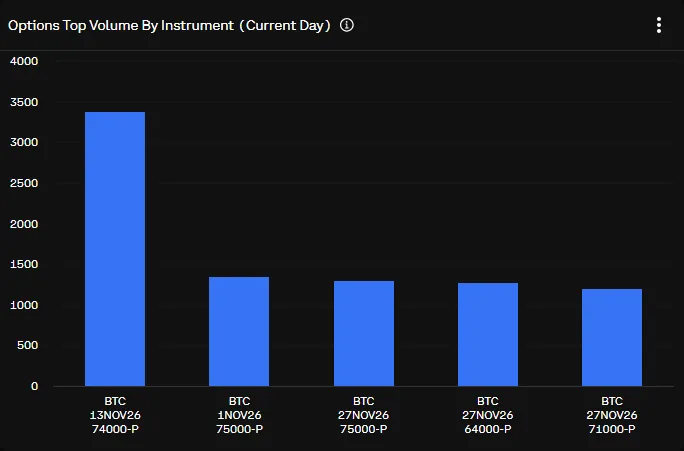Image resolution: width=684 pixels, height=451 pixels.
Task: Select the BTC 13NOV26 74000-P bar
Action: click(x=115, y=249)
